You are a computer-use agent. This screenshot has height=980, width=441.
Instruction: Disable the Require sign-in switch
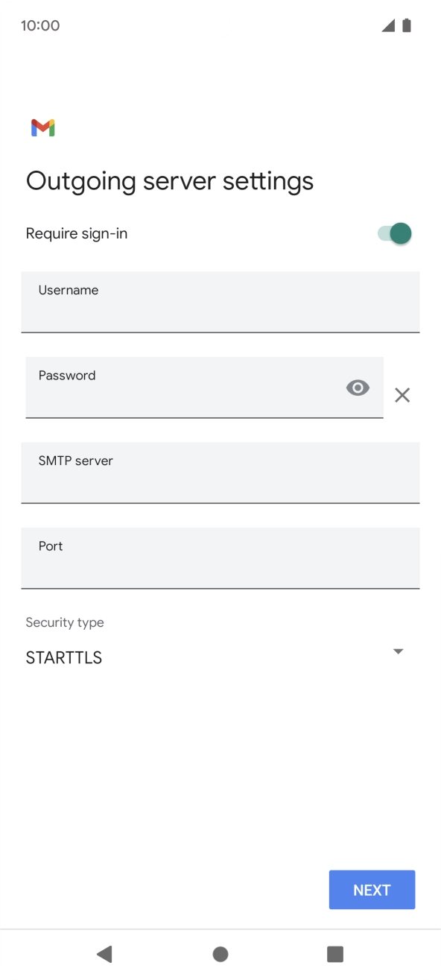395,234
